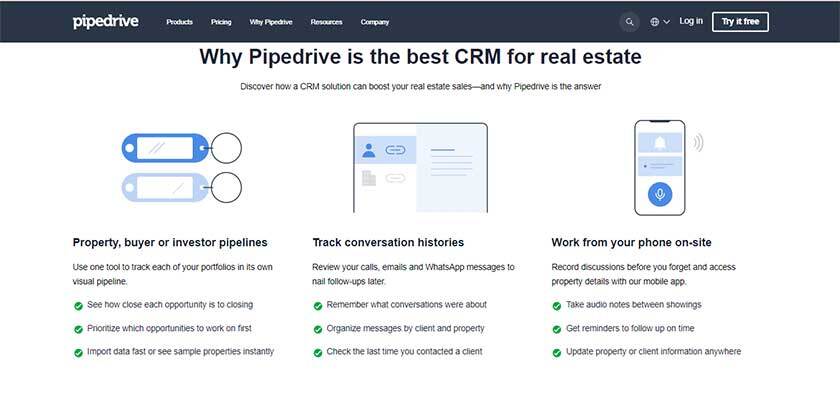The width and height of the screenshot is (840, 400).
Task: Click the microphone button on phone illustration
Action: [659, 194]
